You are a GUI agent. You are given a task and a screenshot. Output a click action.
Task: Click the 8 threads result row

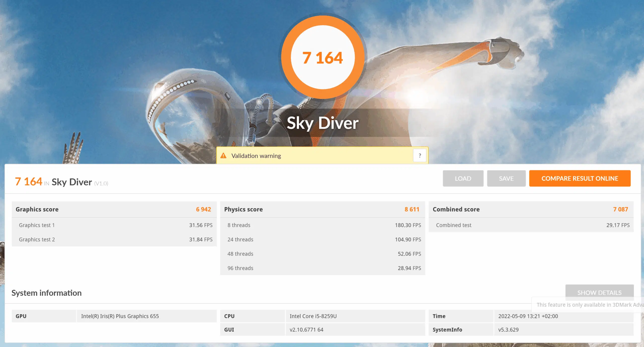tap(322, 225)
